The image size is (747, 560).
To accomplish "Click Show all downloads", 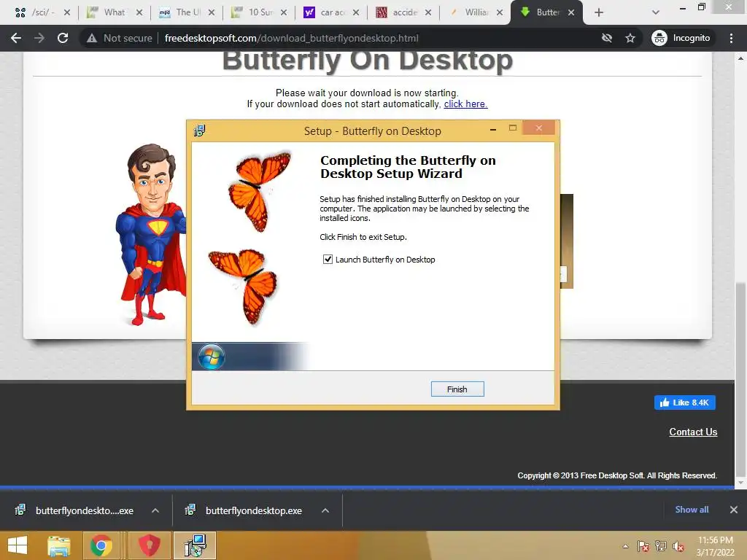I will [x=692, y=510].
